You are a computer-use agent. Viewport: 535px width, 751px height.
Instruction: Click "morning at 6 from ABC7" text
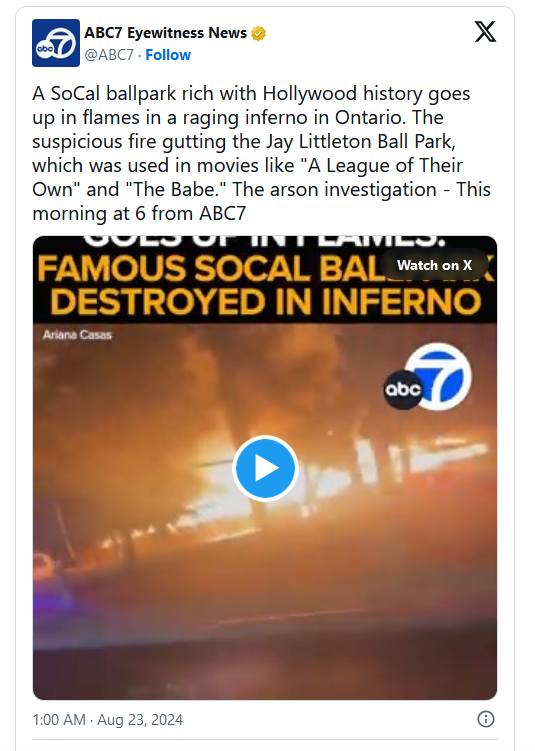click(x=139, y=214)
